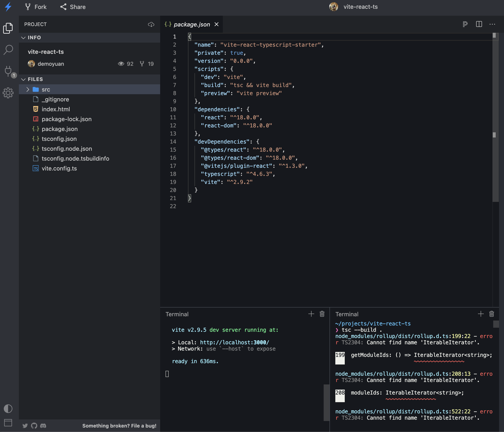The height and width of the screenshot is (432, 504).
Task: Expand the src folder
Action: (28, 89)
